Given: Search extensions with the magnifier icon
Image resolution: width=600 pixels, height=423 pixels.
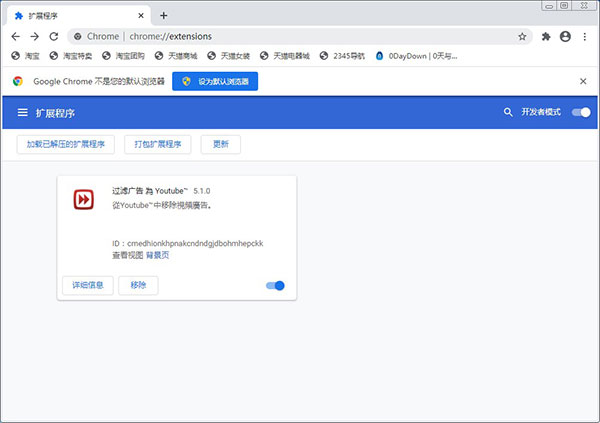Looking at the screenshot, I should [x=508, y=112].
